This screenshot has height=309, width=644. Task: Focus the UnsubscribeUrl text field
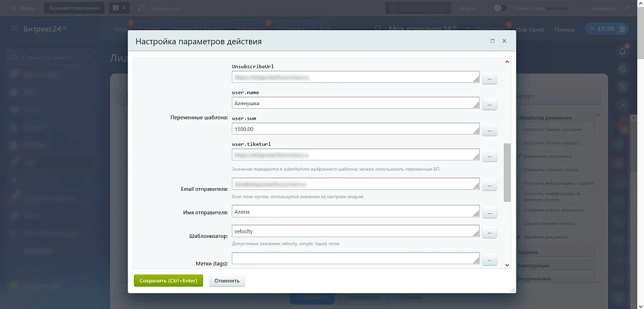(x=356, y=77)
